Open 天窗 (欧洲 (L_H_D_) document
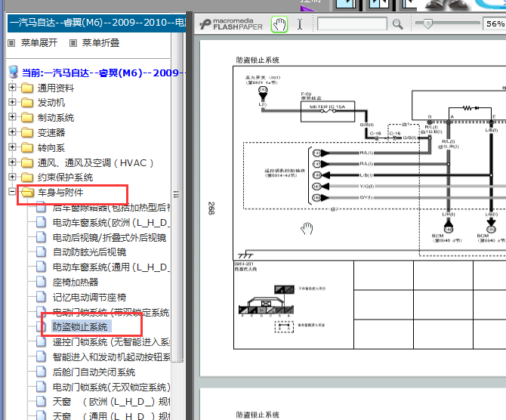 [111, 402]
